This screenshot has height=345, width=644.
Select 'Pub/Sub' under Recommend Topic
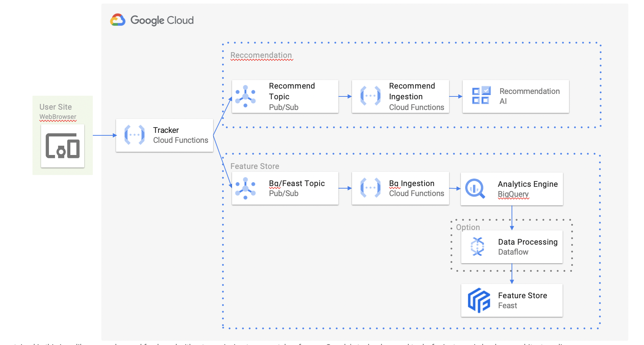(x=284, y=107)
